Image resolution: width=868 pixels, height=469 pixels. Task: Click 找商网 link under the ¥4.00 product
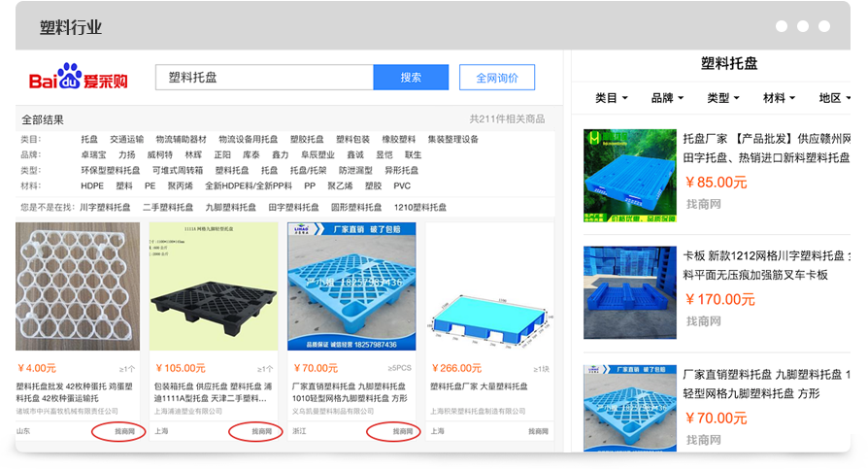[x=118, y=431]
